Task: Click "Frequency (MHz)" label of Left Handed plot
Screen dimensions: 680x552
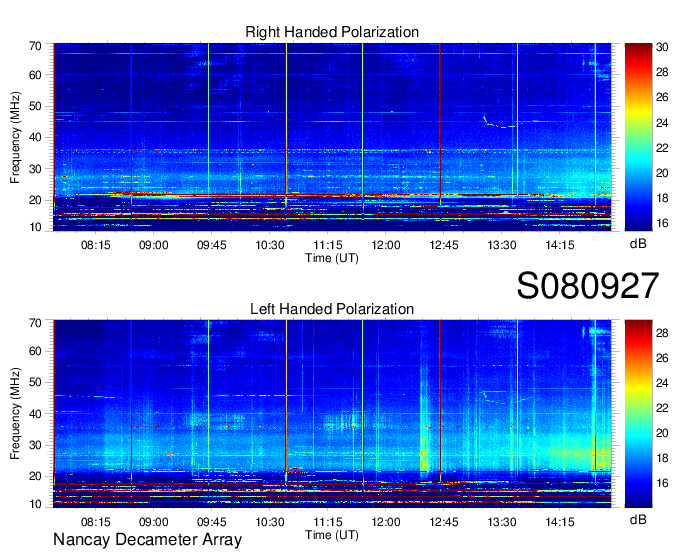Action: coord(15,414)
